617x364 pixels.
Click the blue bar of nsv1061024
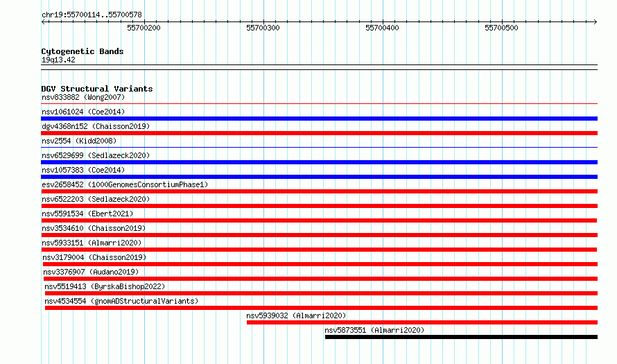[319, 119]
